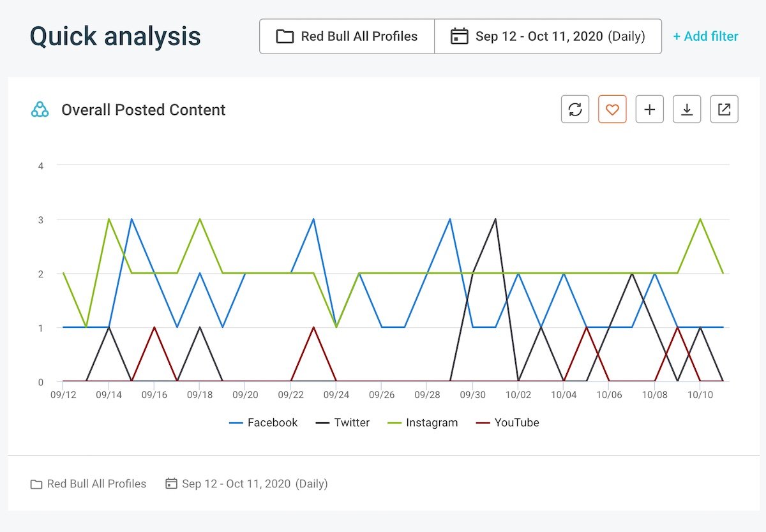
Task: Click the calendar icon in date selector
Action: [x=459, y=36]
